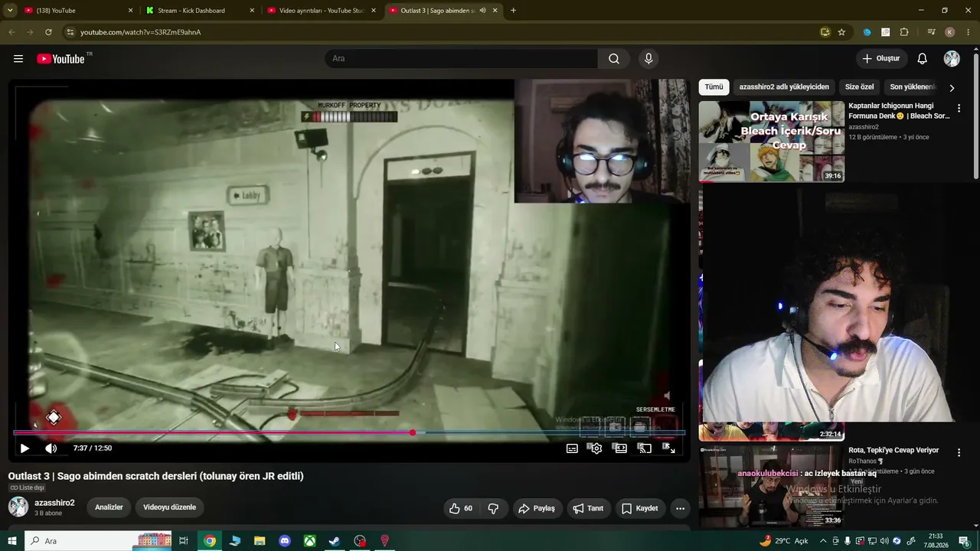Open the Bleach İçerik/Soru Cevap thumbnail
980x551 pixels.
pos(772,142)
